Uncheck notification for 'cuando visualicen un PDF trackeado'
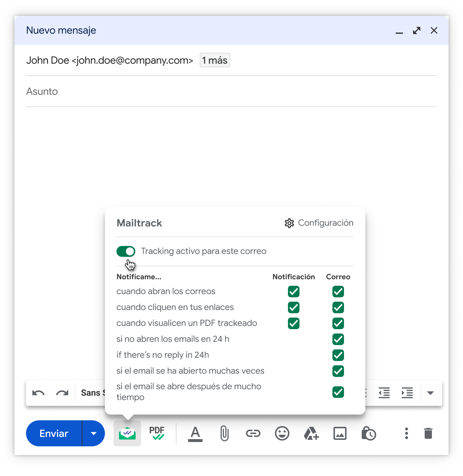This screenshot has width=463, height=476. [294, 323]
